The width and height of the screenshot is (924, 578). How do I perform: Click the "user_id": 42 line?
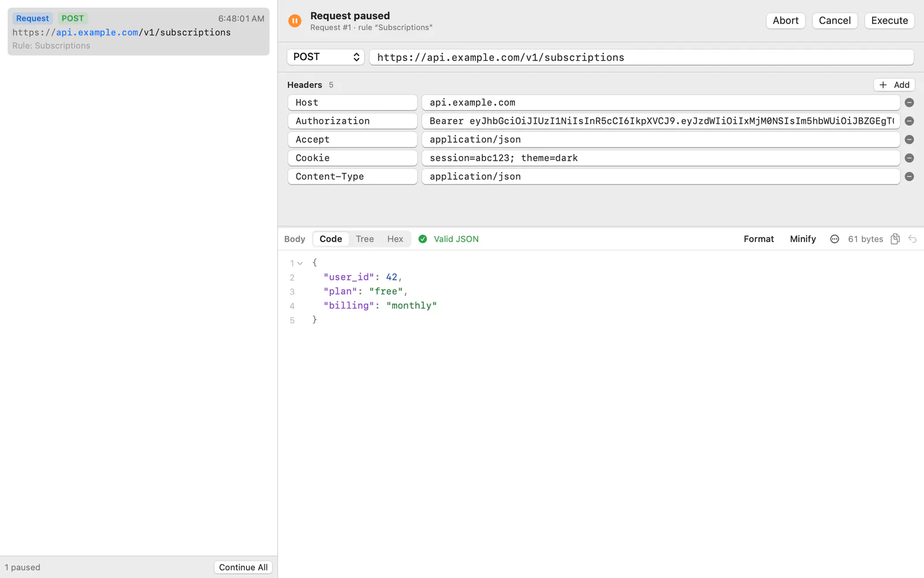click(x=363, y=277)
